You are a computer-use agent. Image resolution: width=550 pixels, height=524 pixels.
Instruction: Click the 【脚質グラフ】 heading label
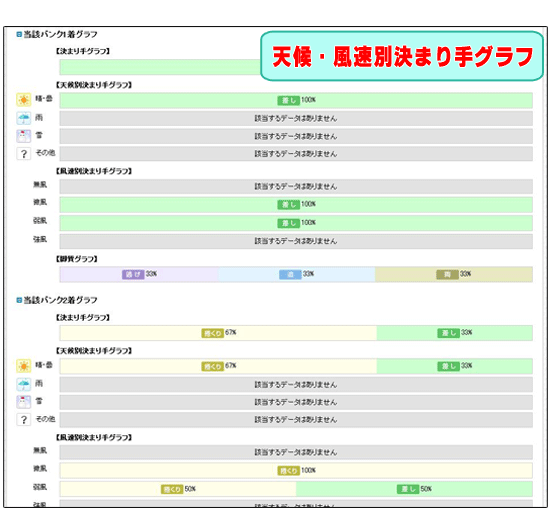pyautogui.click(x=76, y=259)
